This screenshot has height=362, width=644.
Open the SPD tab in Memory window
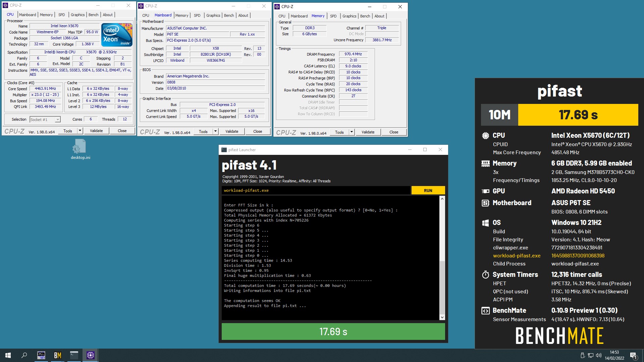(333, 16)
